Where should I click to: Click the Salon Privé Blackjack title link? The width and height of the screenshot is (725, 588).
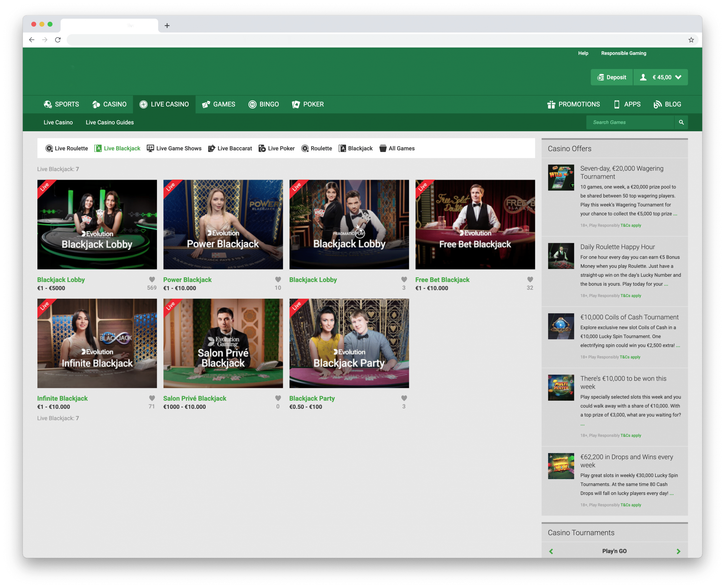coord(195,398)
